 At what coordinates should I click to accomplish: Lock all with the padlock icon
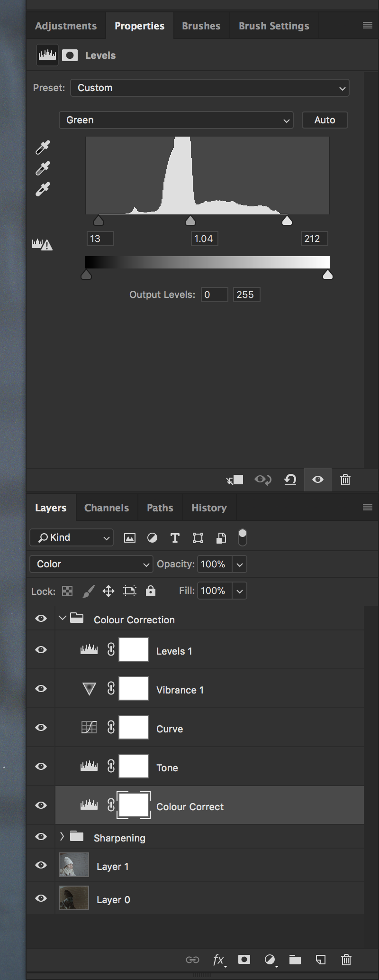click(151, 591)
